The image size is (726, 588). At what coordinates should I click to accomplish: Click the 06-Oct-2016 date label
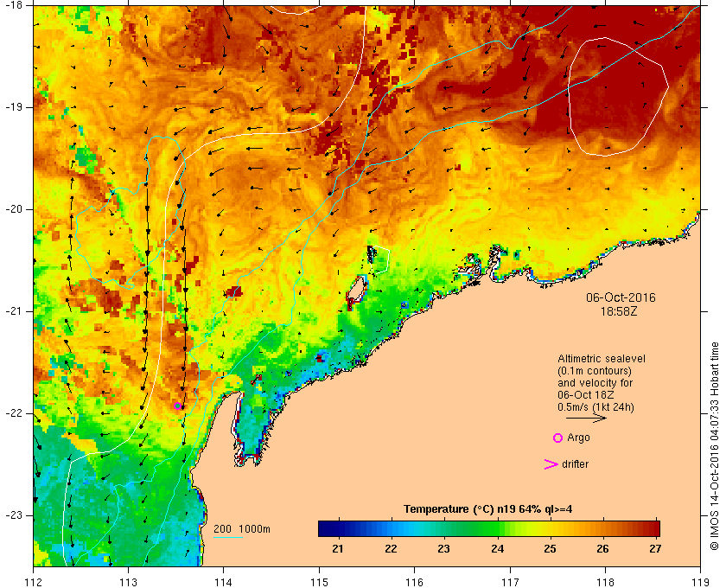[x=621, y=297]
